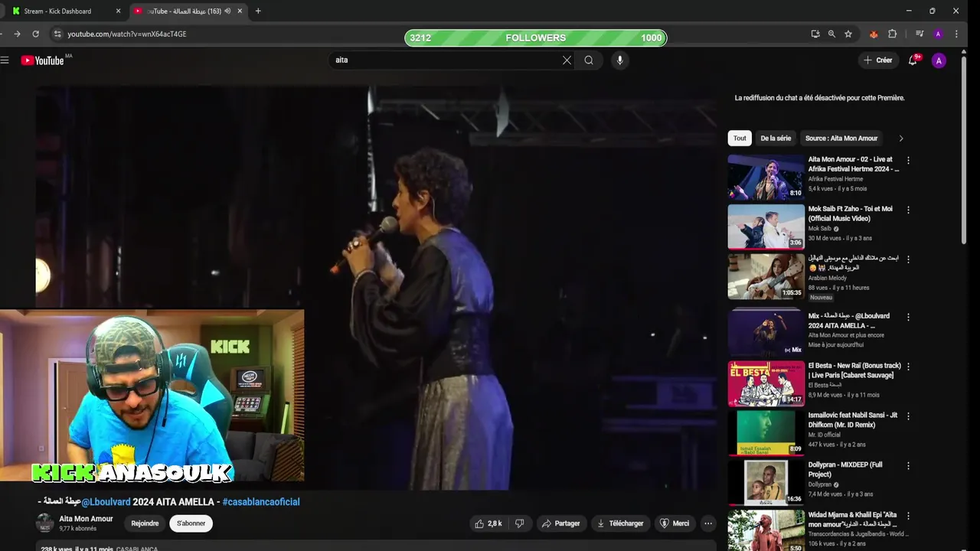This screenshot has height=551, width=980.
Task: Open Dollypran MIXDEEP thumbnail
Action: 766,483
